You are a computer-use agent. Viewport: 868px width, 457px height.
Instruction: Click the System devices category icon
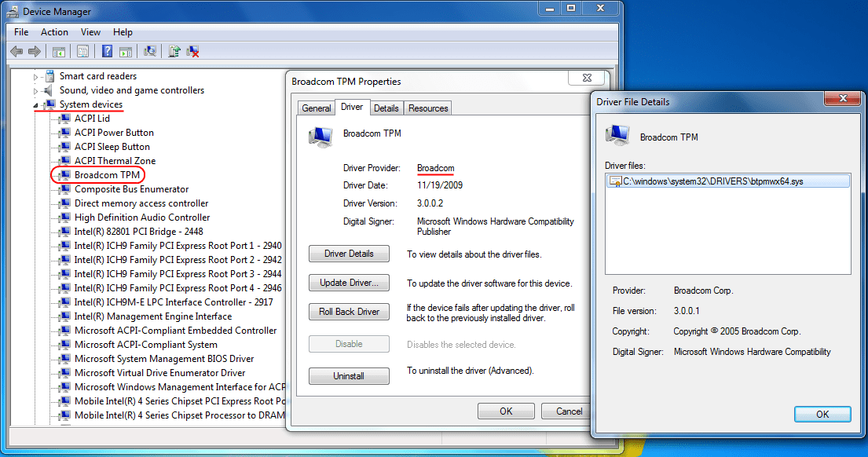click(x=49, y=104)
